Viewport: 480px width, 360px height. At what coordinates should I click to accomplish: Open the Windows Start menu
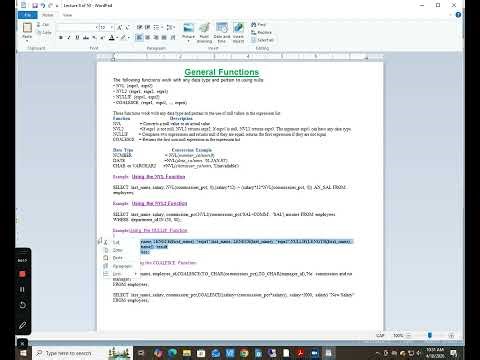tap(23, 353)
